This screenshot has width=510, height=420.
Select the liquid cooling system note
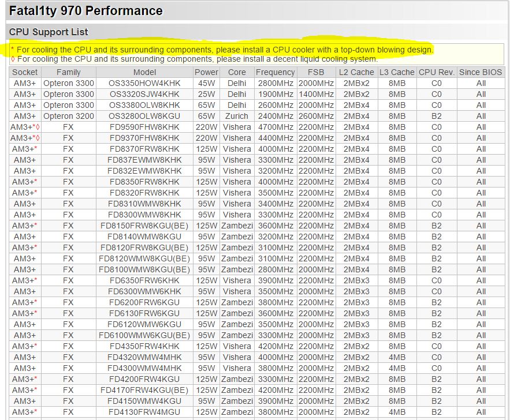(194, 59)
